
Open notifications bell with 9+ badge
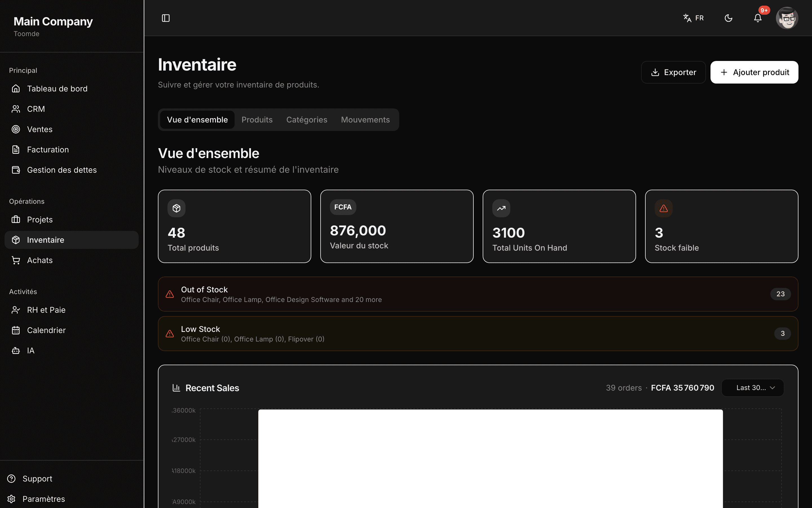click(758, 18)
